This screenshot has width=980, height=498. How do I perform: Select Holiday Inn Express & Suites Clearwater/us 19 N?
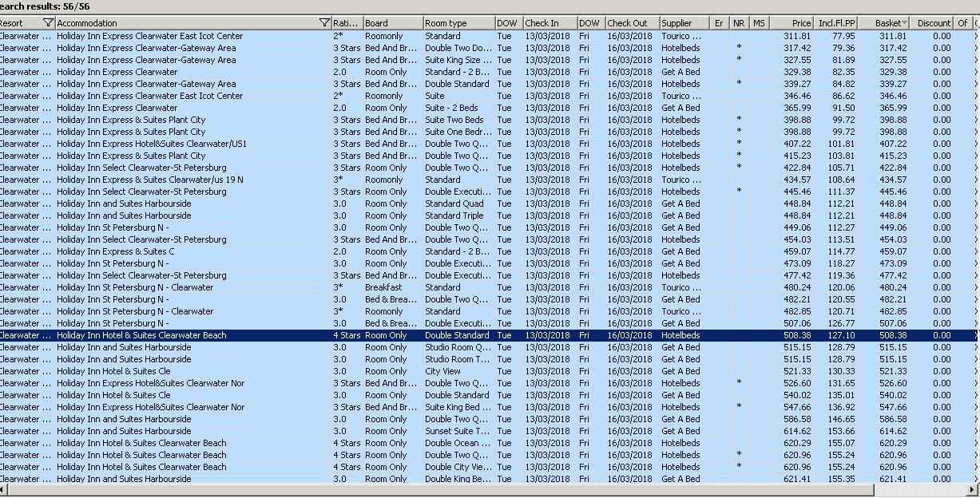point(489,180)
